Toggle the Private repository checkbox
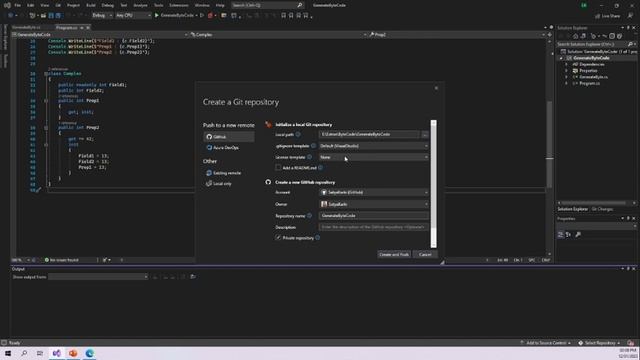The height and width of the screenshot is (360, 640). click(x=278, y=238)
